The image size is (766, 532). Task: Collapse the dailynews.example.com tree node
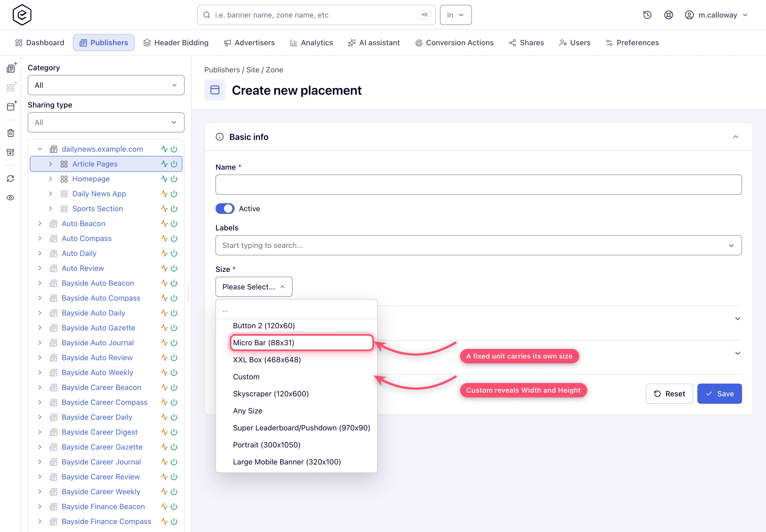(x=40, y=149)
